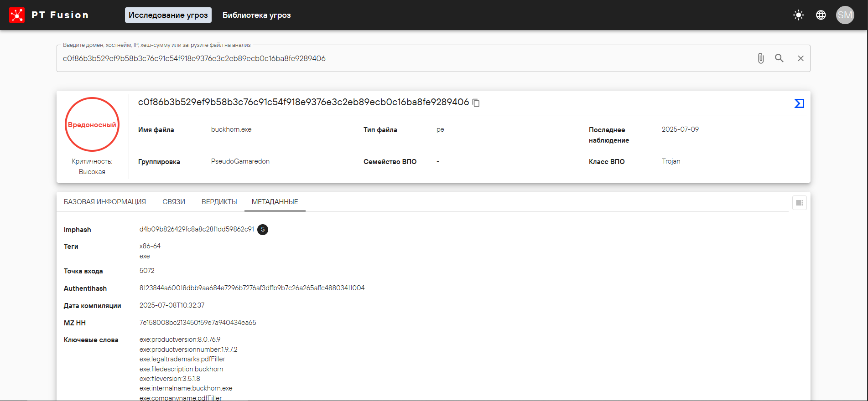Viewport: 868px width, 401px height.
Task: Open the language globe menu
Action: (821, 15)
